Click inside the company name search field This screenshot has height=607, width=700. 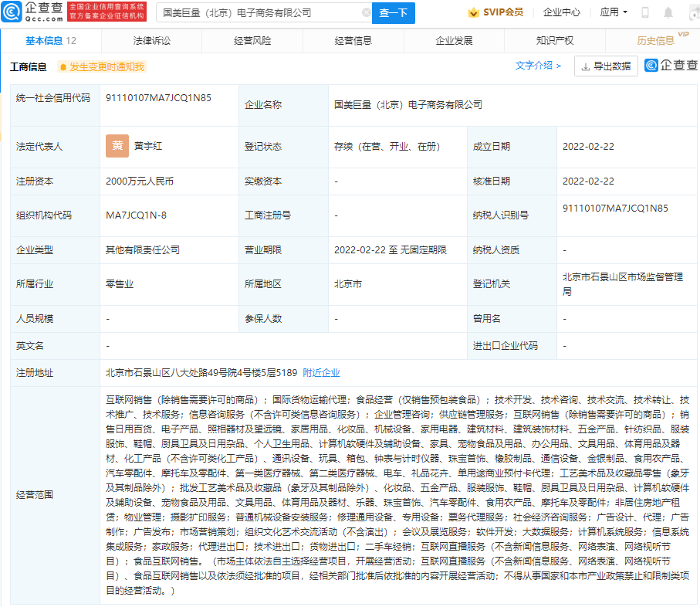point(255,13)
